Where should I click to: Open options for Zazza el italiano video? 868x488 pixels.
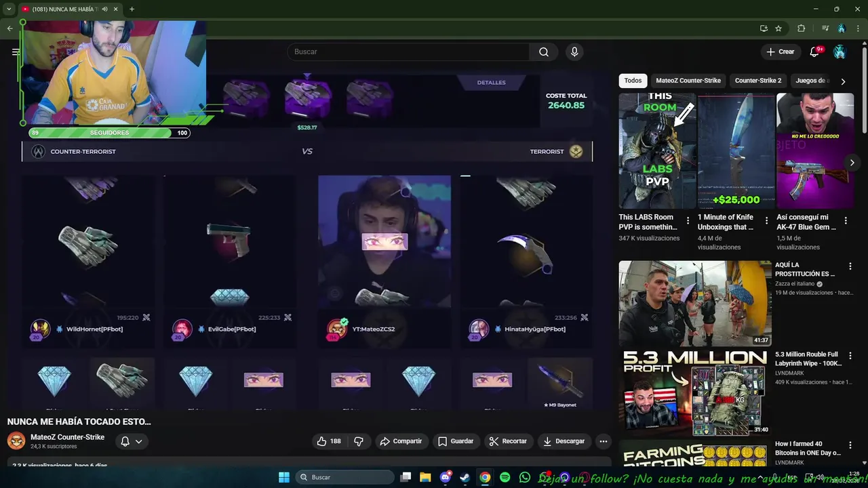850,266
